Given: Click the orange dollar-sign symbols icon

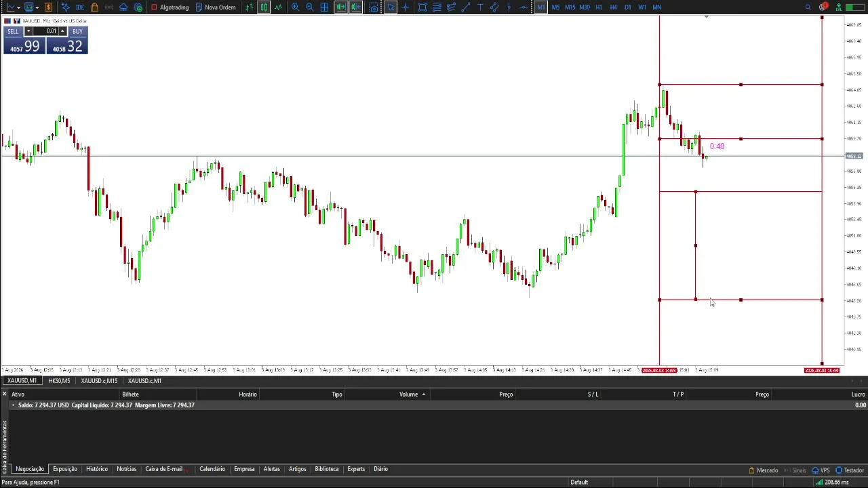Looking at the screenshot, I should coord(48,7).
